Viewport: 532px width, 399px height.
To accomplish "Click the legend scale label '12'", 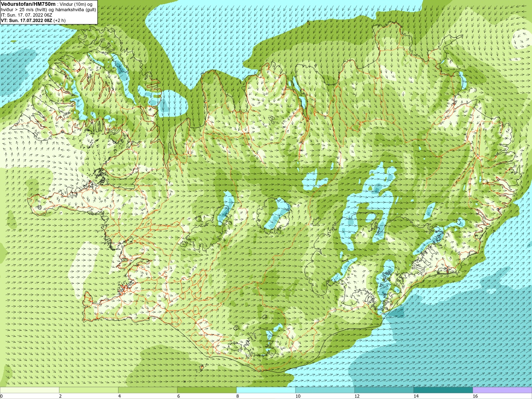I will click(357, 396).
